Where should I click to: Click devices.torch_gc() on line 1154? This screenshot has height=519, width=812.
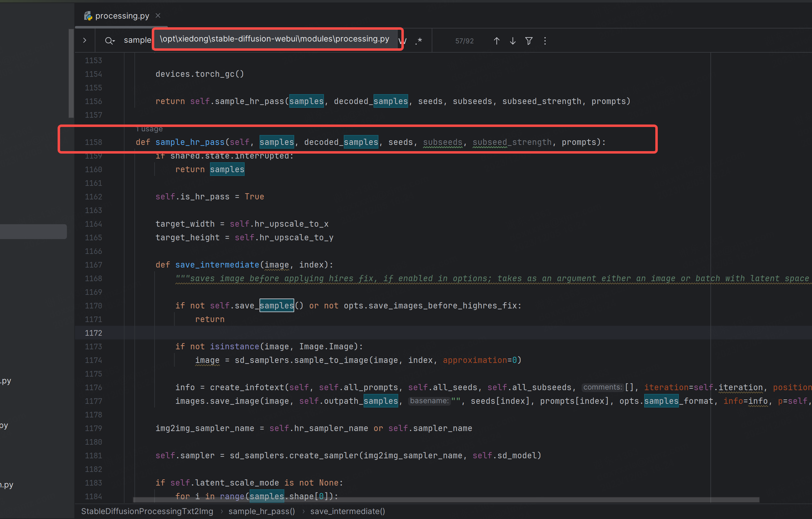200,74
